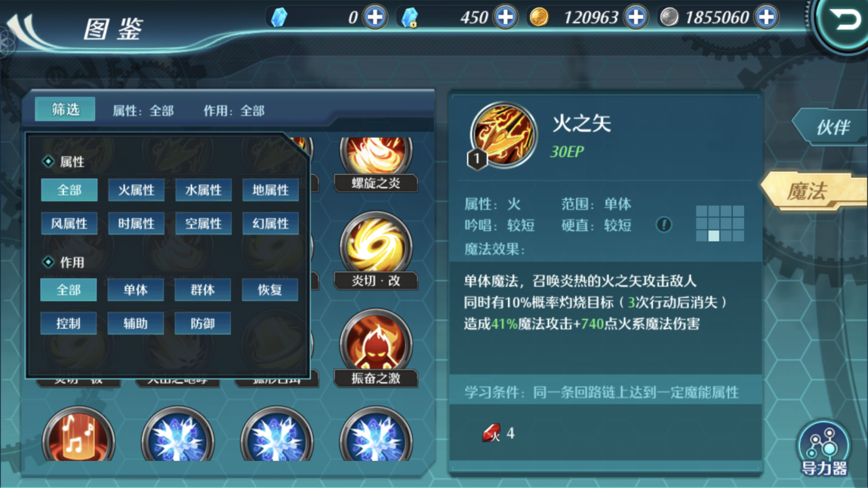Click the info exclamation icon
The width and height of the screenshot is (868, 488).
coord(663,225)
